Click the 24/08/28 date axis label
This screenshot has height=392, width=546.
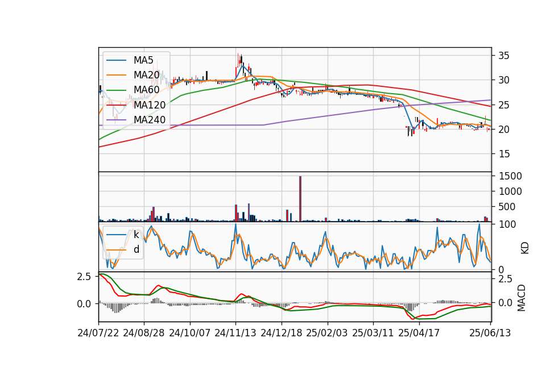tap(144, 333)
